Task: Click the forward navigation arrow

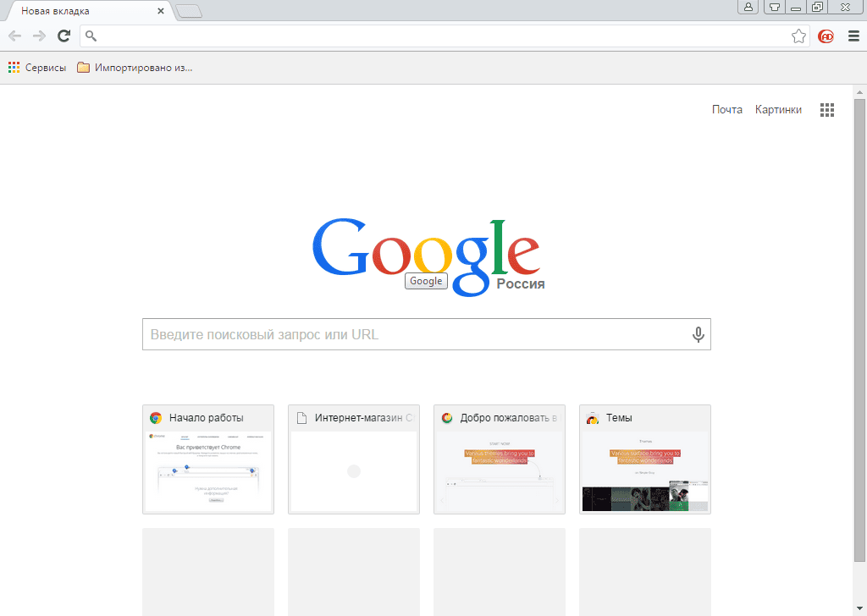Action: pyautogui.click(x=39, y=36)
